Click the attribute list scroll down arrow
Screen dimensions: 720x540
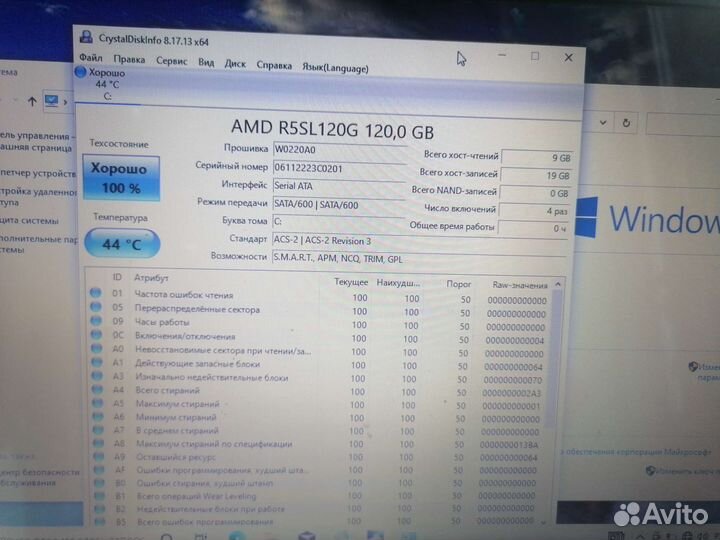[544, 522]
